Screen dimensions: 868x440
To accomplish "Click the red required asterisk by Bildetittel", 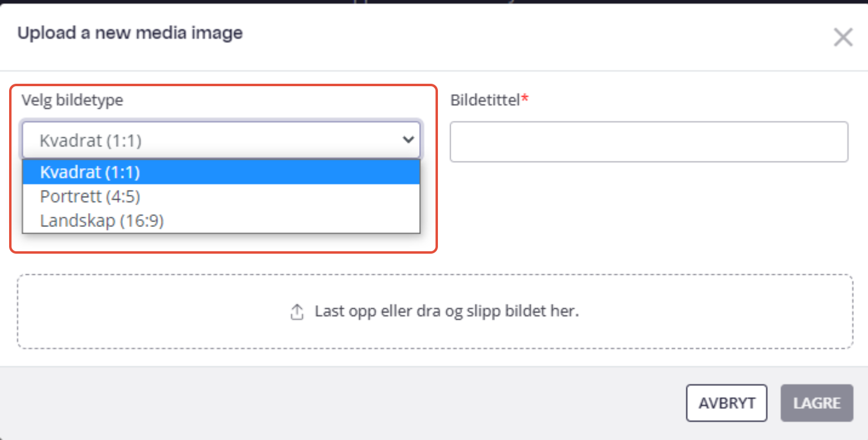I will tap(525, 99).
